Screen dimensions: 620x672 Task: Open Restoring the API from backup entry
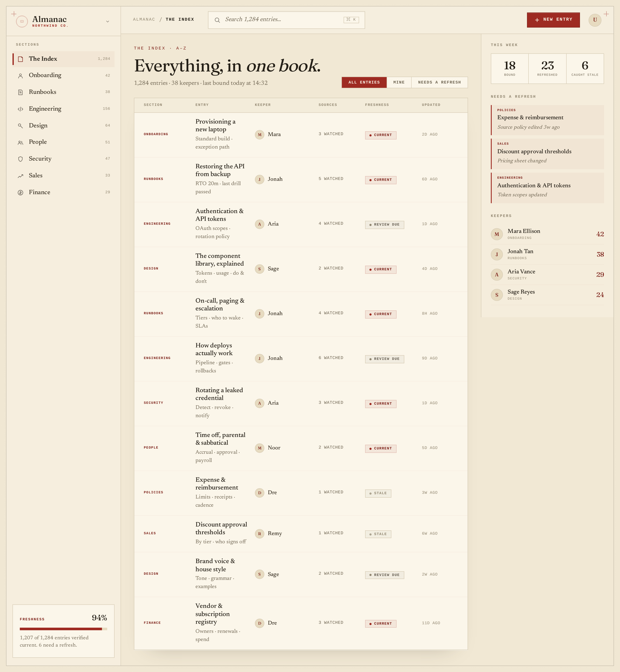point(220,170)
